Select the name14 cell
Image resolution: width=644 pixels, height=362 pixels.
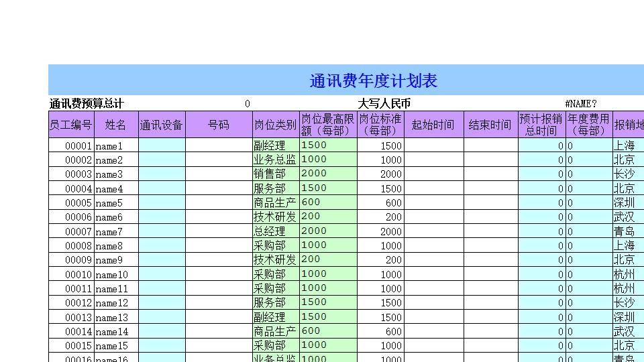[116, 331]
